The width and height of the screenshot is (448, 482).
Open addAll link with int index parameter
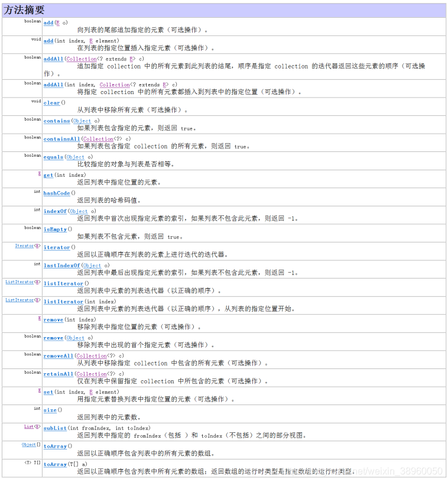click(x=53, y=85)
